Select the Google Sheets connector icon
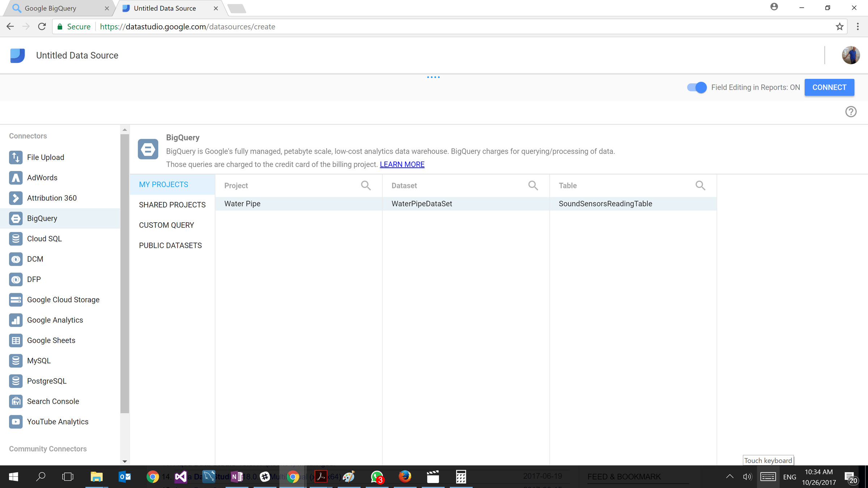868x488 pixels. 16,340
